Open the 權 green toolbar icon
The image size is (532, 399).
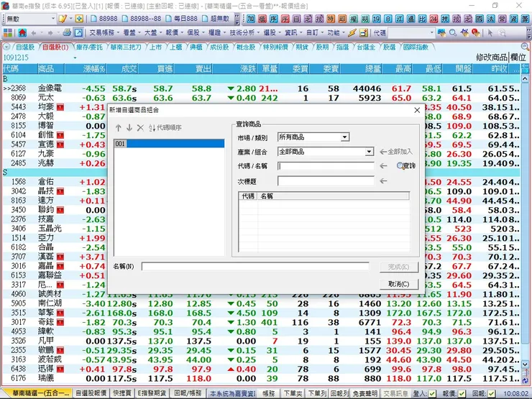[x=354, y=19]
